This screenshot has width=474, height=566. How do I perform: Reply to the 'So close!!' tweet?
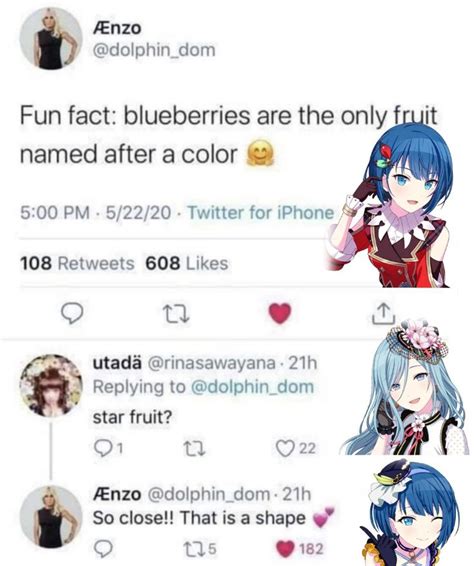click(103, 548)
